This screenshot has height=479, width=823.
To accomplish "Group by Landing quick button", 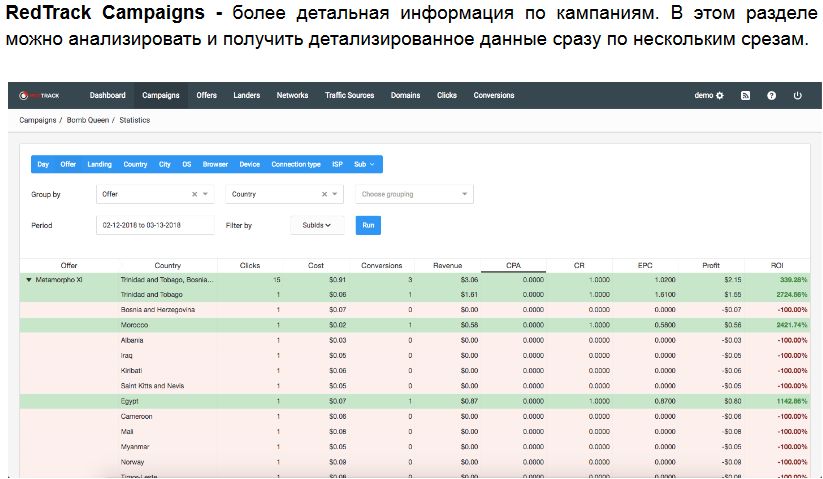I will tap(100, 164).
